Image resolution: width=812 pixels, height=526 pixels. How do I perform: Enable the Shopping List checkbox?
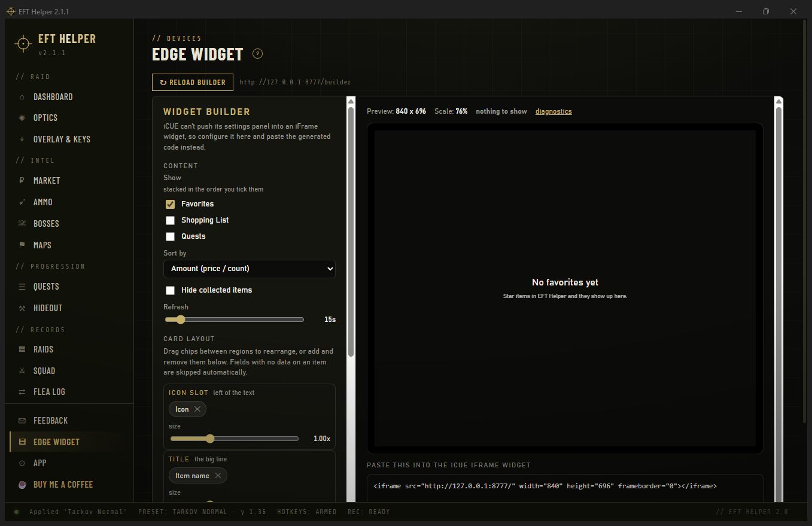(171, 220)
